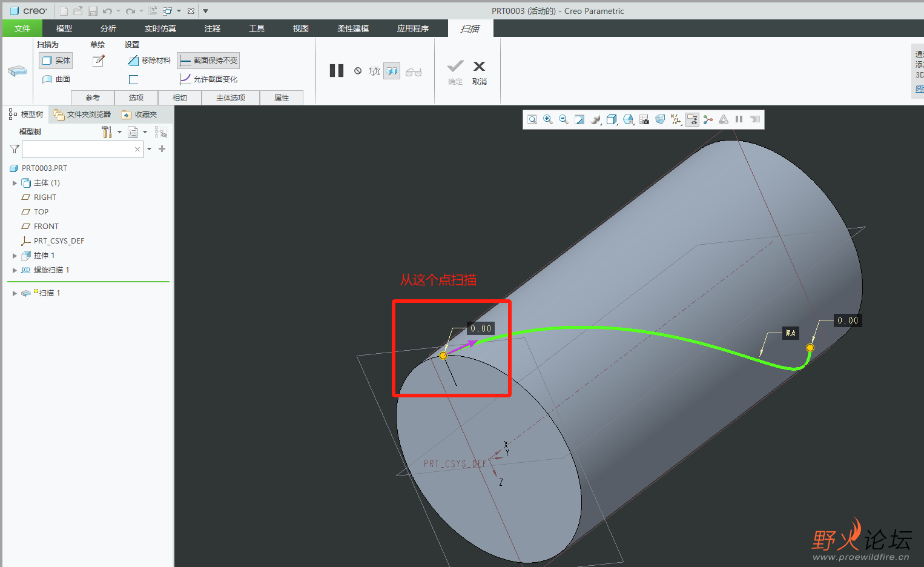Toggle tree hidden-items icon in model tree
Screen dimensions: 924x567
pos(160,132)
